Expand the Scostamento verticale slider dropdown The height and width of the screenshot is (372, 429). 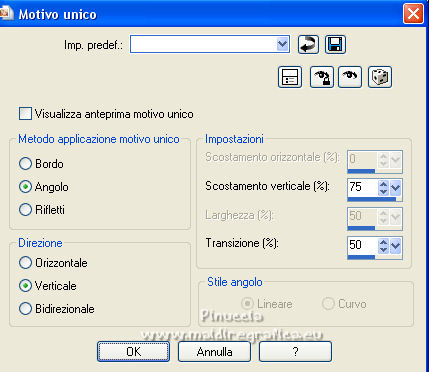(396, 188)
